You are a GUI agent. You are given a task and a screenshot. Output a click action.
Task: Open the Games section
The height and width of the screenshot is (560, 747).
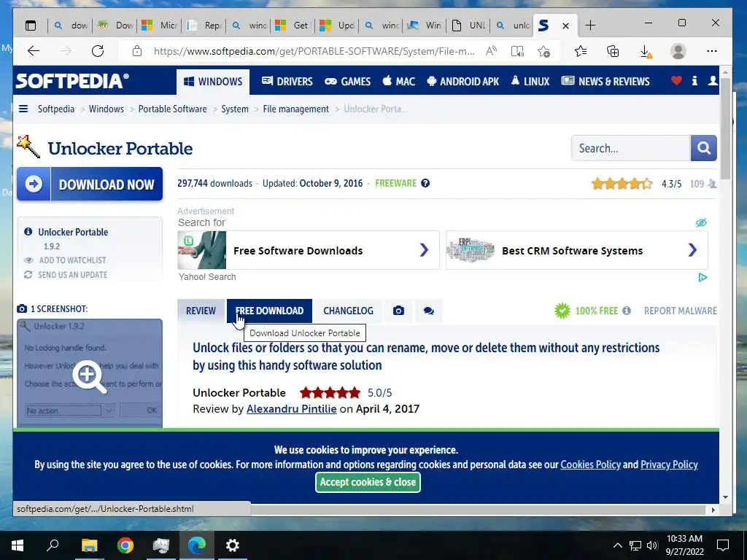tap(348, 82)
